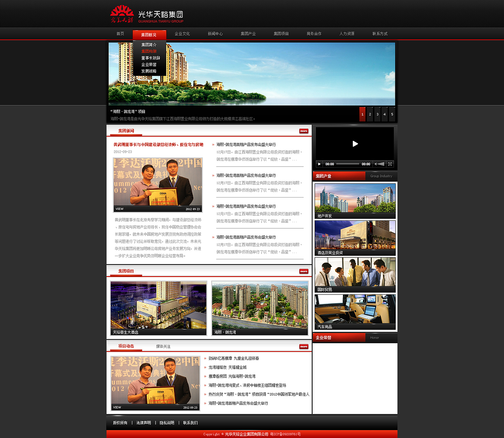Click the more icon in 项目动态 section

(303, 347)
